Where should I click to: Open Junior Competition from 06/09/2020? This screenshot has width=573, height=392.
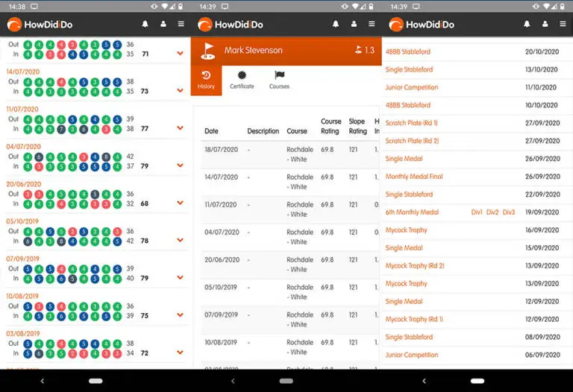point(412,355)
